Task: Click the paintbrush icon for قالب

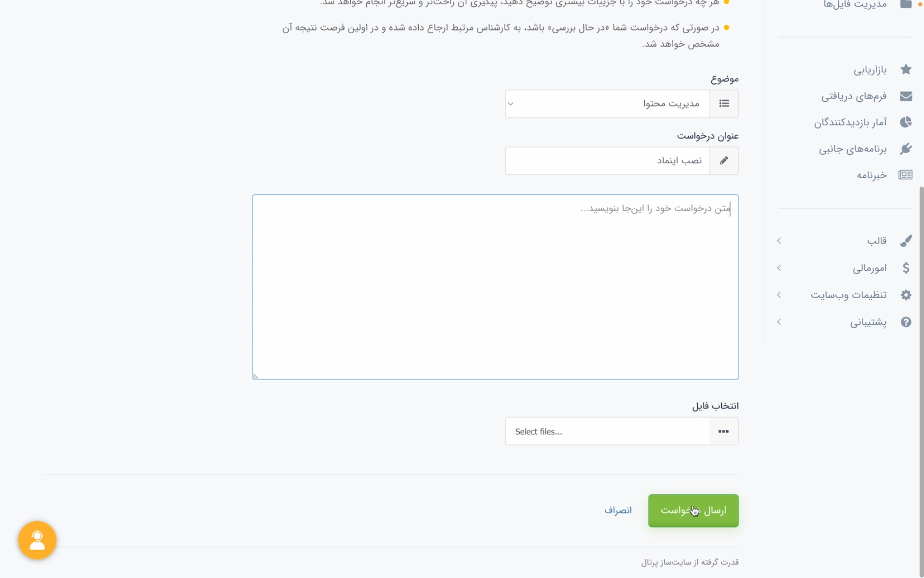Action: pyautogui.click(x=906, y=240)
